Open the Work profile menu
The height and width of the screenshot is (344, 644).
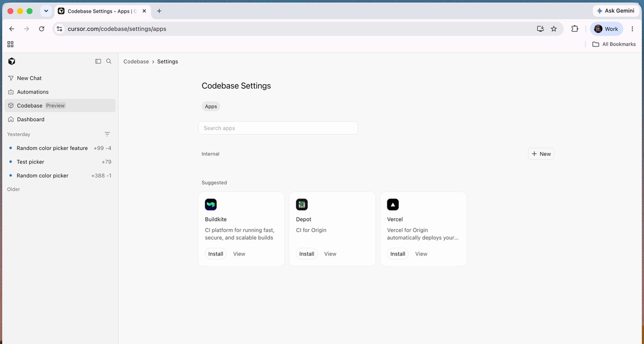point(606,29)
